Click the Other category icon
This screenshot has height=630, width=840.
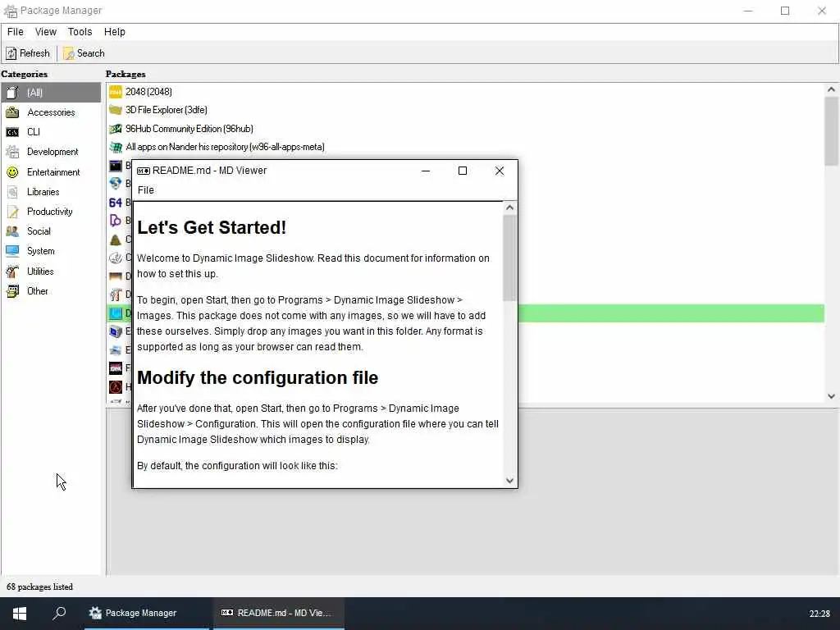12,291
